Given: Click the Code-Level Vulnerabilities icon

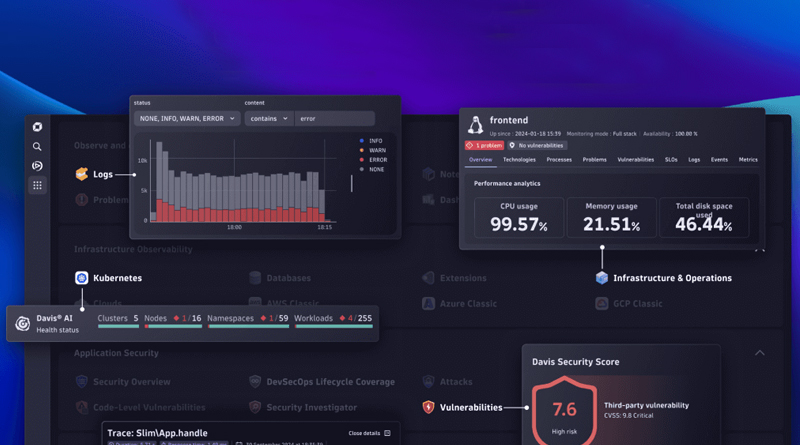Looking at the screenshot, I should 82,407.
